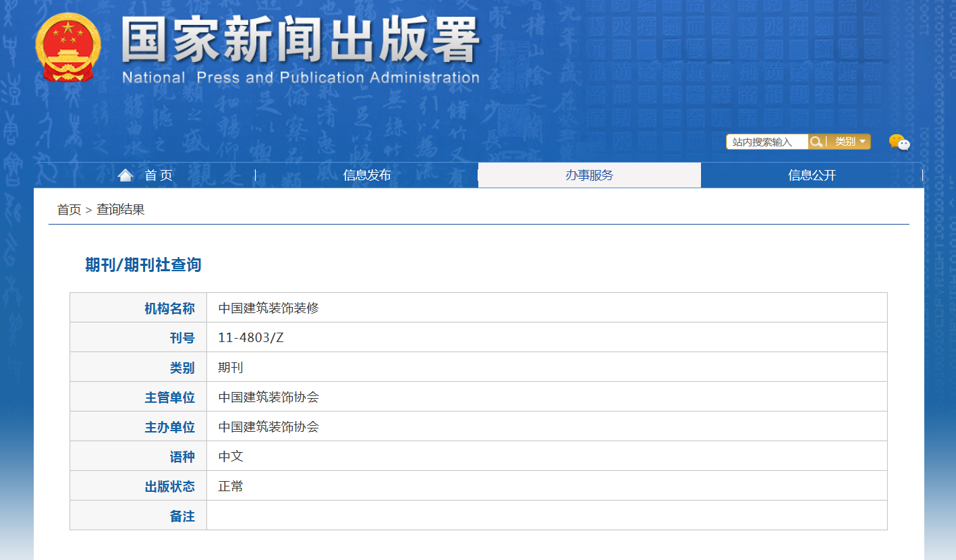Click 查询结果 in the breadcrumb
Viewport: 956px width, 560px height.
point(121,210)
